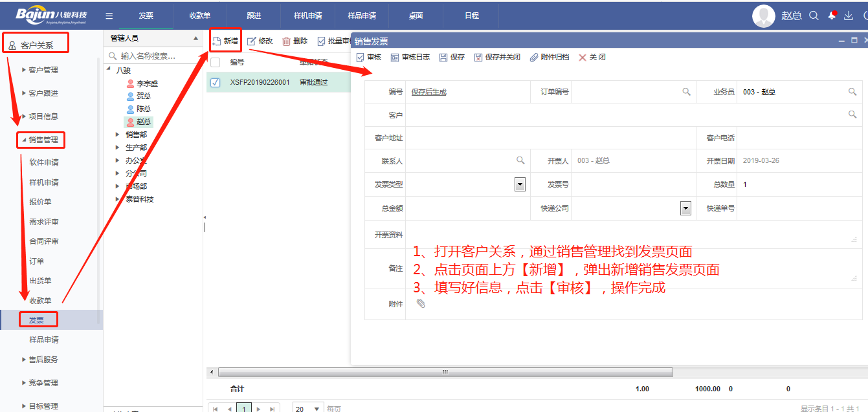Toggle checkbox for row XSFP20190226001

click(x=216, y=83)
